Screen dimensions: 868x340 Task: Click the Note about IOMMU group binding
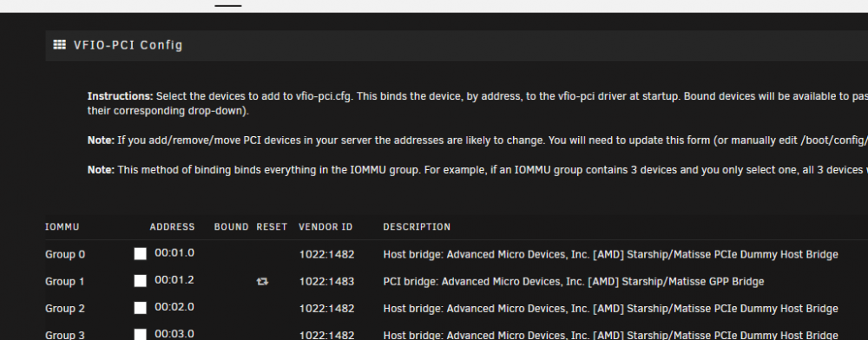click(x=477, y=170)
